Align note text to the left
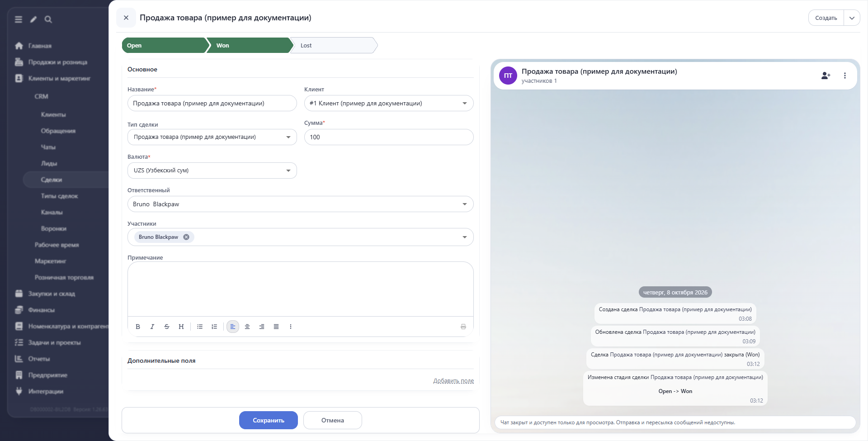868x441 pixels. click(x=233, y=327)
